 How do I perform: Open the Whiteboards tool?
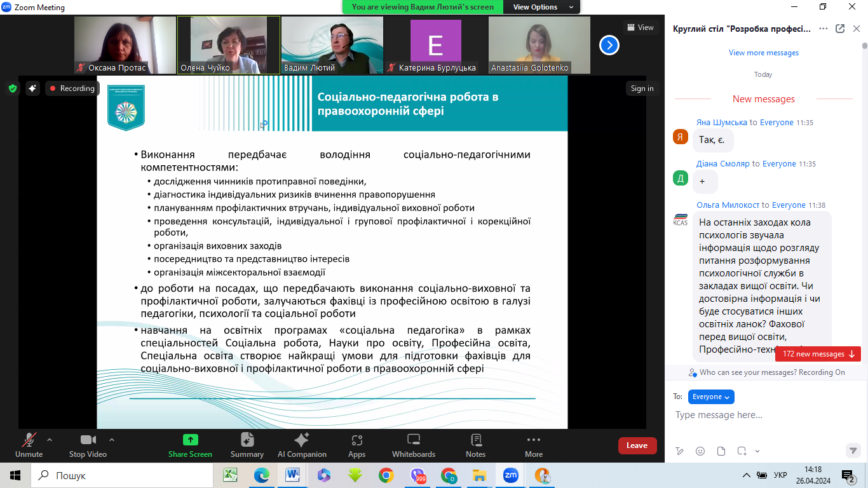pyautogui.click(x=413, y=445)
